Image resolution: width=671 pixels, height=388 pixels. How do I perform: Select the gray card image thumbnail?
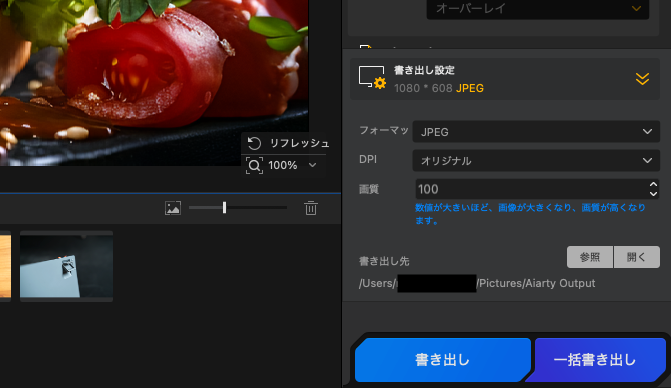pyautogui.click(x=66, y=266)
